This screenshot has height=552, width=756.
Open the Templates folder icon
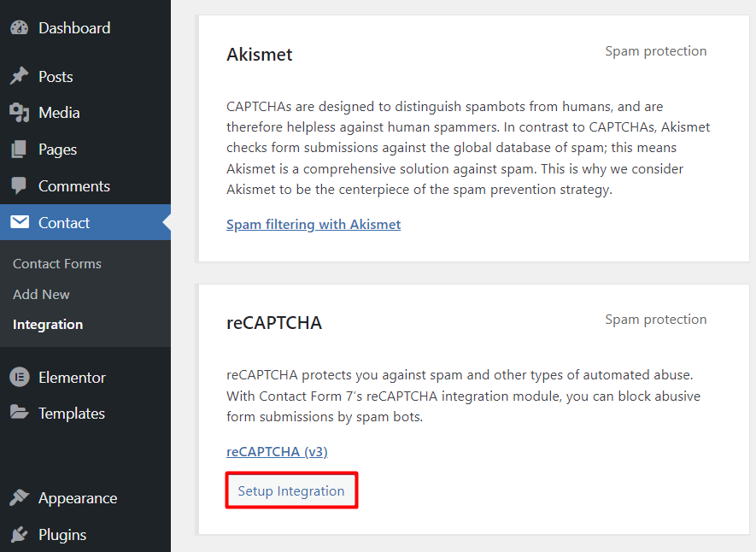pyautogui.click(x=19, y=413)
